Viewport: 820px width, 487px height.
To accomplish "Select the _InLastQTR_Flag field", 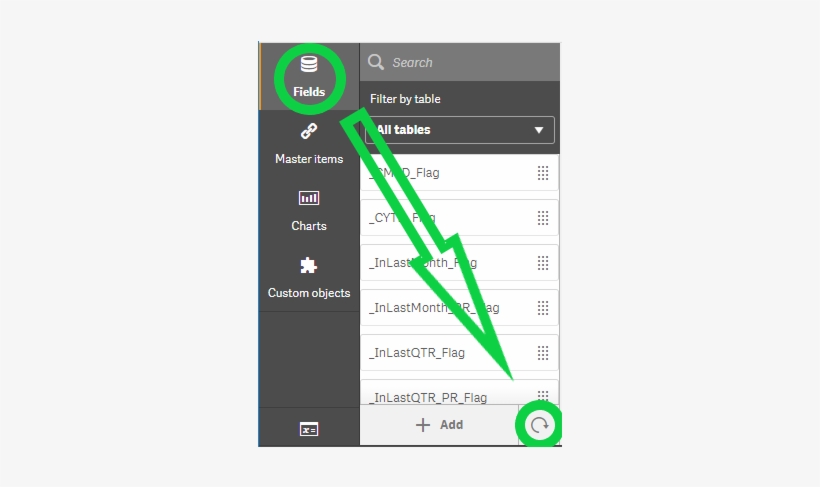I will coord(460,353).
